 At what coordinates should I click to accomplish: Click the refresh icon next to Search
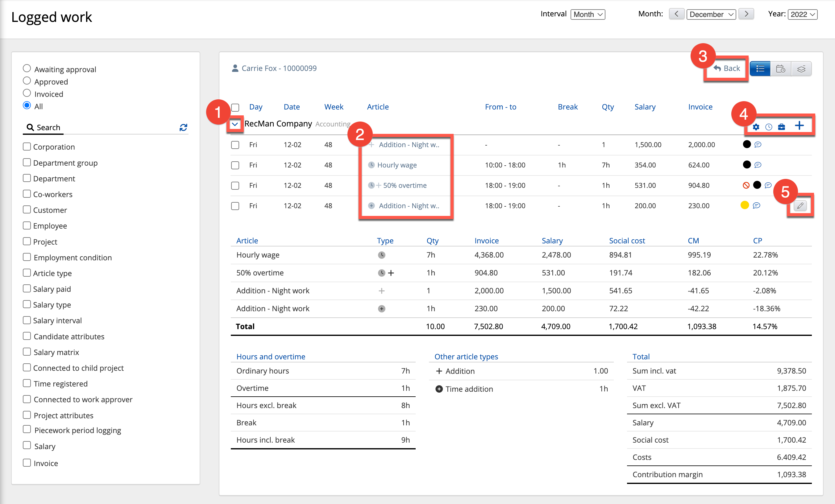183,127
